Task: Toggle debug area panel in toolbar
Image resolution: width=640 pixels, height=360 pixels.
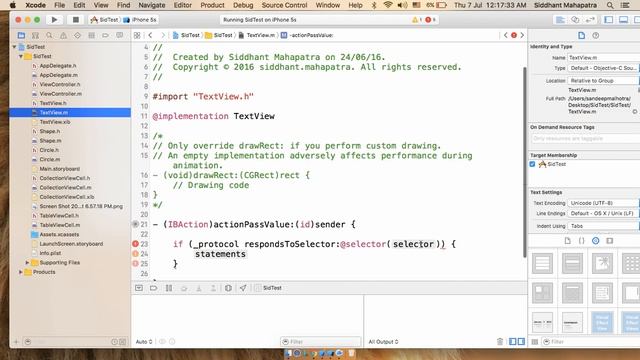Action: [623, 20]
